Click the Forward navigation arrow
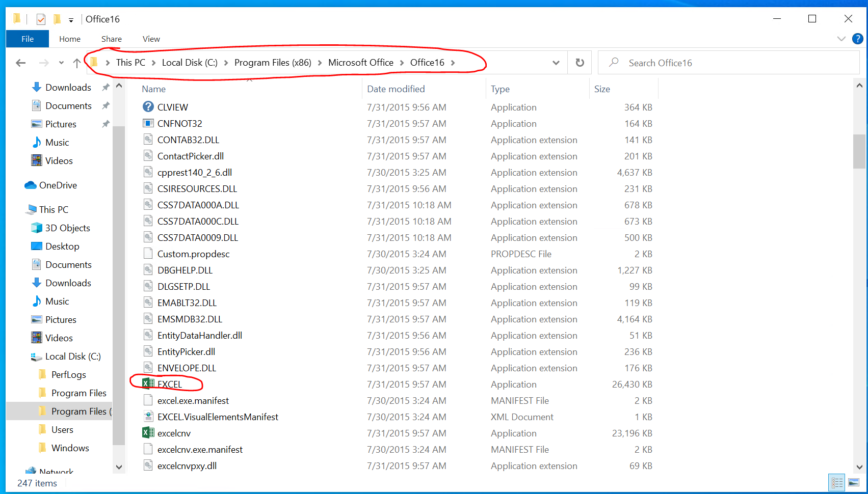Screen dimensions: 868x494 (x=44, y=63)
